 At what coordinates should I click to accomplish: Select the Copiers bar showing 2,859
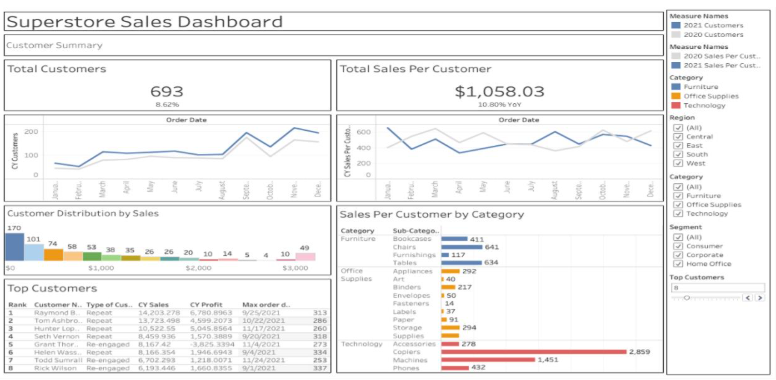coord(534,352)
